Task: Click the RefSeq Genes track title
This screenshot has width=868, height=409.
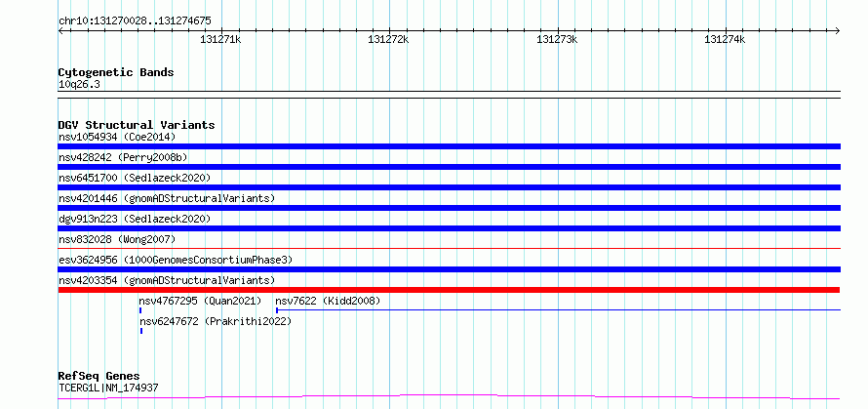Action: click(99, 377)
